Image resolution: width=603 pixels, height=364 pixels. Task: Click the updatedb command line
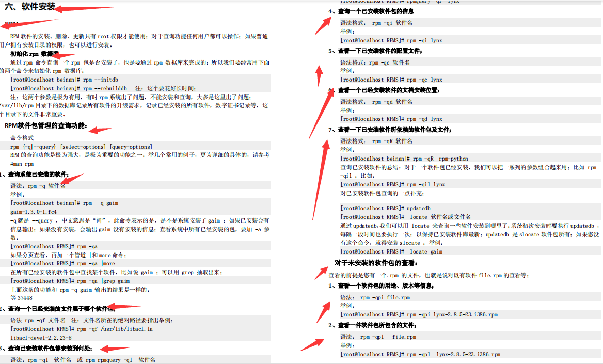pos(385,208)
